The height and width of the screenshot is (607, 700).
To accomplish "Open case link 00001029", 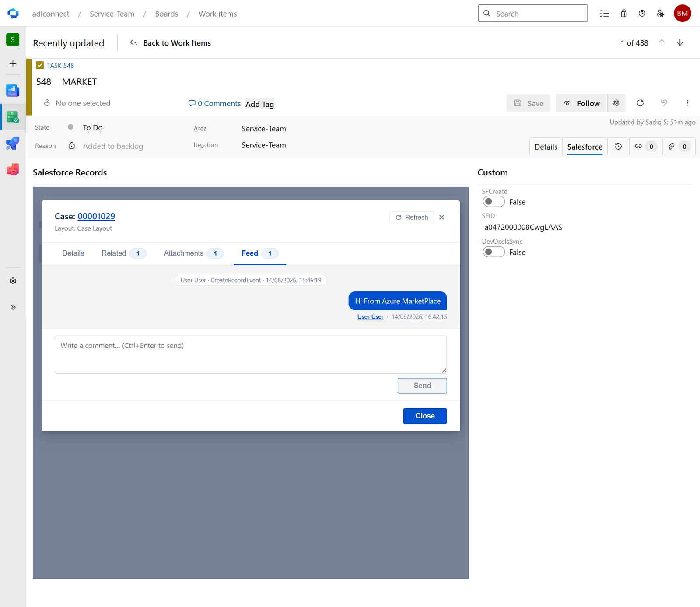I will [x=96, y=216].
